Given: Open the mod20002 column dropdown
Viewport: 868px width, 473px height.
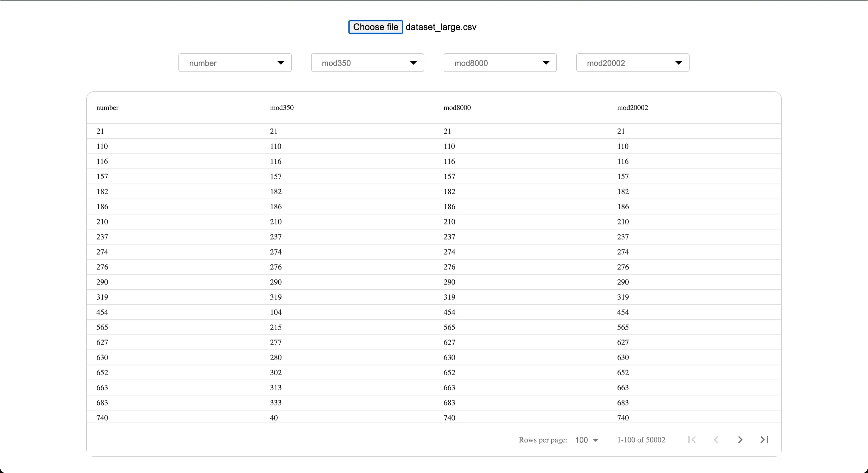Looking at the screenshot, I should [633, 63].
